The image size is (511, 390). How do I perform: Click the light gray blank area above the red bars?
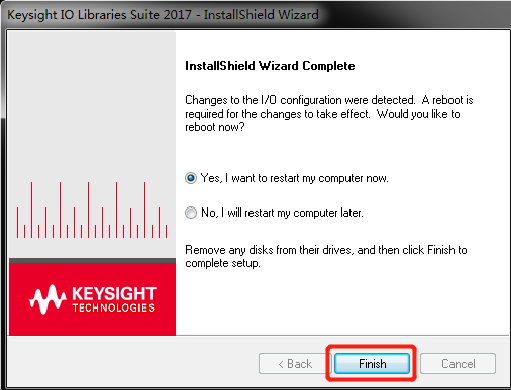click(x=92, y=103)
